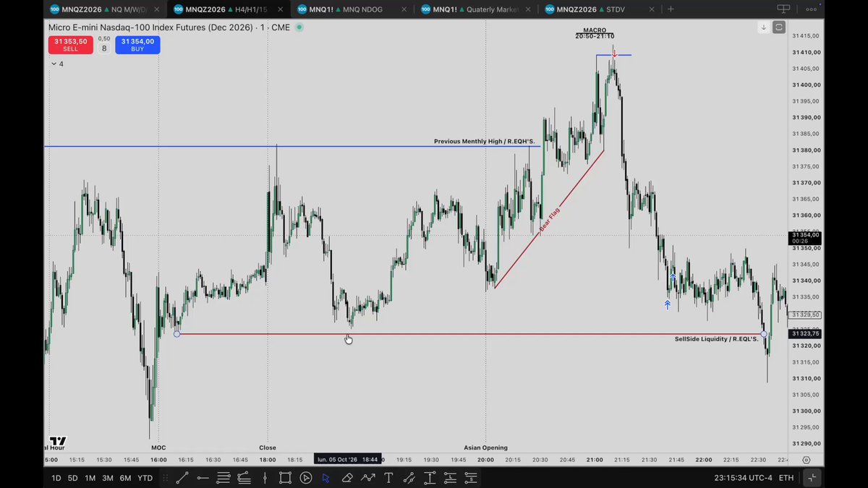Select the horizontal line drawing tool

[203, 478]
